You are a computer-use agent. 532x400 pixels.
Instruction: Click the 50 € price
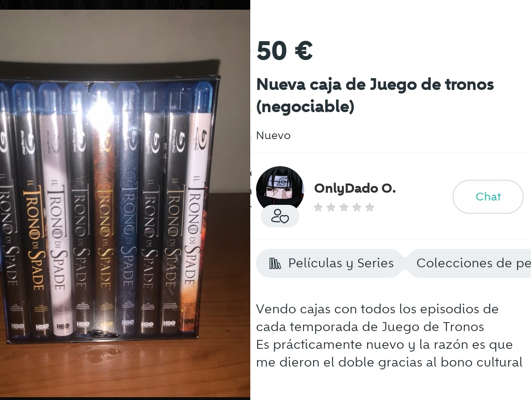pos(285,51)
